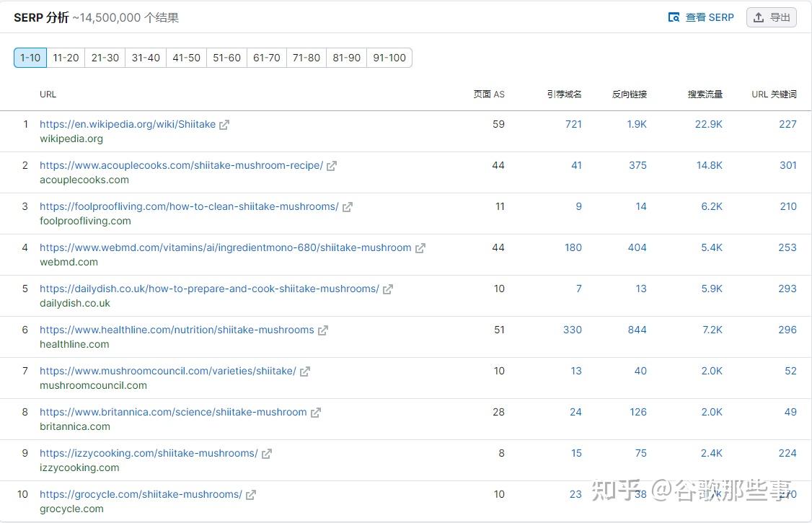Click Wikipedia referring domains value 721

pyautogui.click(x=573, y=124)
